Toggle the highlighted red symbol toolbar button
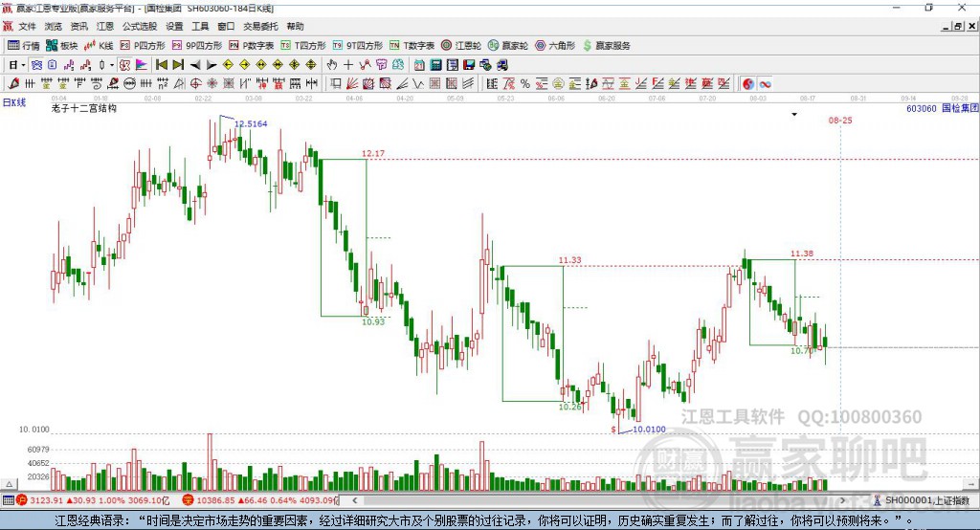 (125, 65)
